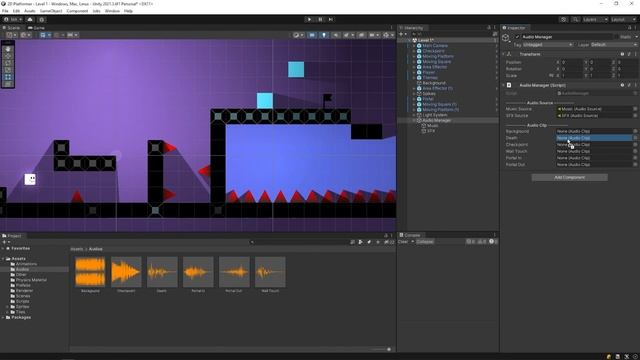Viewport: 640px width, 360px height.
Task: Switch to the Game view tab
Action: 36,28
